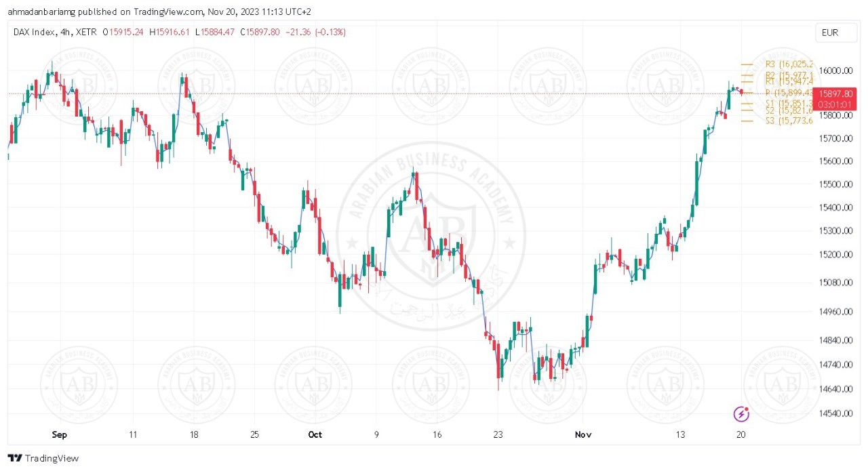
Task: Click the 16 date on time axis
Action: 437,434
